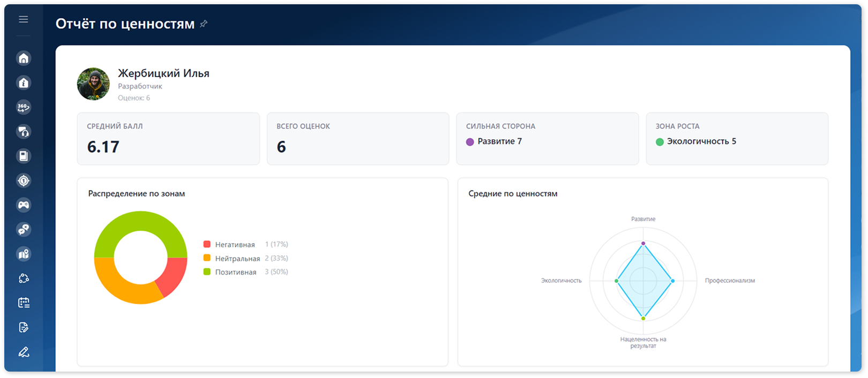Open the document edit sidebar icon
Viewport: 868px width, 378px height.
(x=24, y=328)
